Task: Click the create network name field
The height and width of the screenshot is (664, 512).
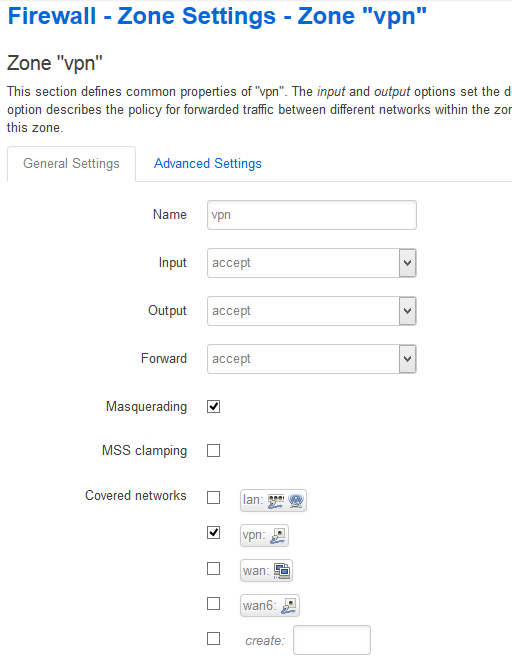Action: tap(332, 640)
